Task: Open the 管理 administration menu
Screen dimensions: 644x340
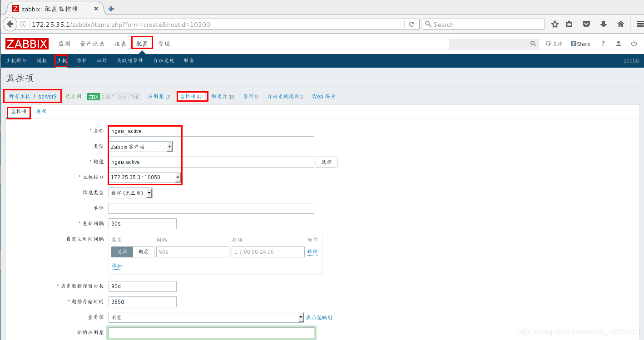Action: [x=164, y=44]
